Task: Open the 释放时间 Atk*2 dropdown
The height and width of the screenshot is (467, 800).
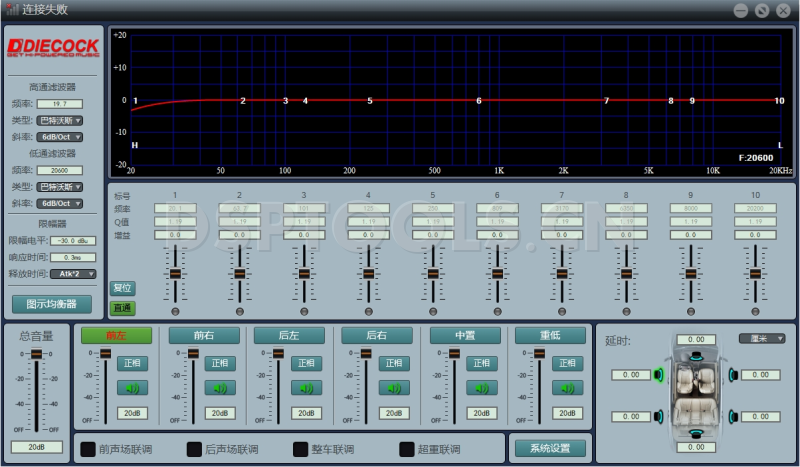Action: click(x=72, y=273)
